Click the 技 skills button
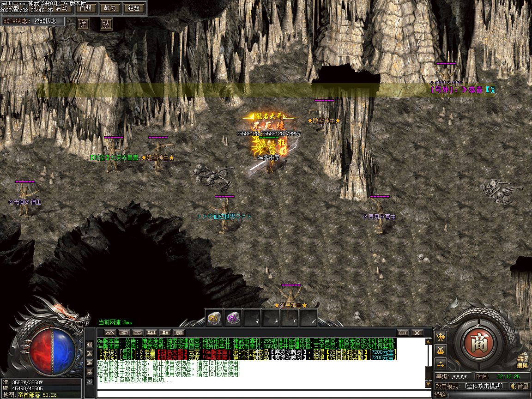This screenshot has width=532, height=399. point(106,24)
